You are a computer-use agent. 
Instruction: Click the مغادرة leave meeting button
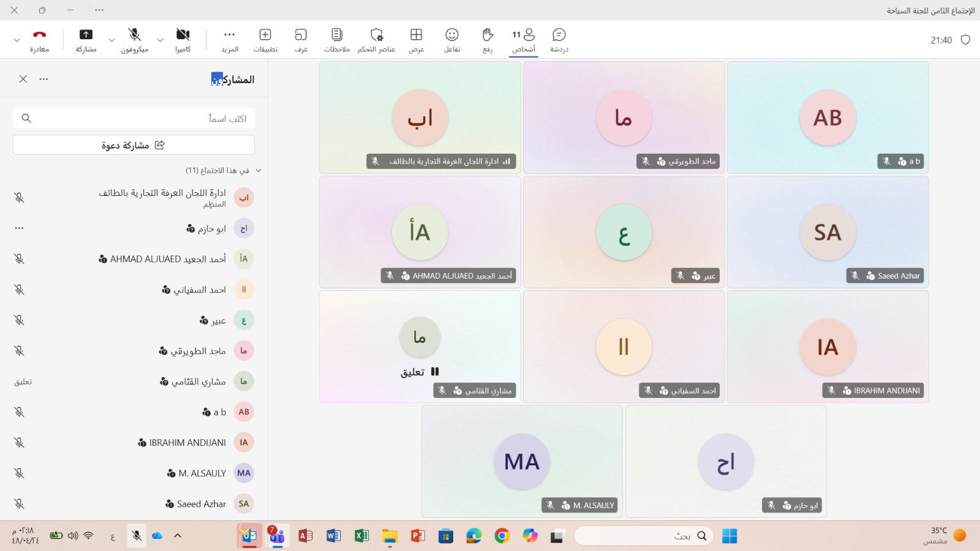(39, 40)
